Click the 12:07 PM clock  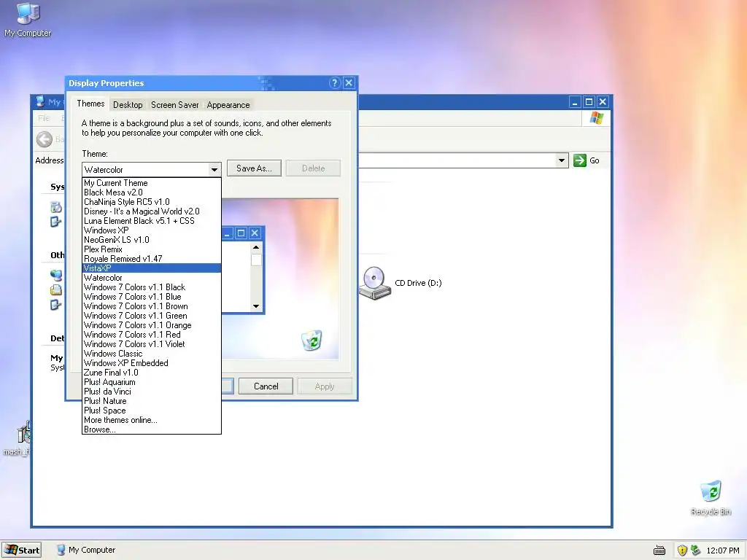pyautogui.click(x=723, y=551)
